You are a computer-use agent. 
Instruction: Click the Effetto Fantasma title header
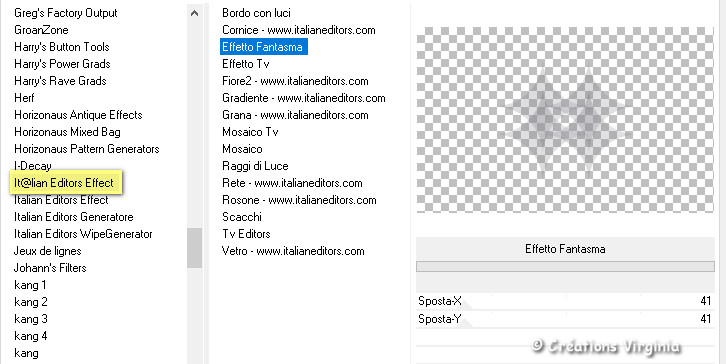point(565,249)
